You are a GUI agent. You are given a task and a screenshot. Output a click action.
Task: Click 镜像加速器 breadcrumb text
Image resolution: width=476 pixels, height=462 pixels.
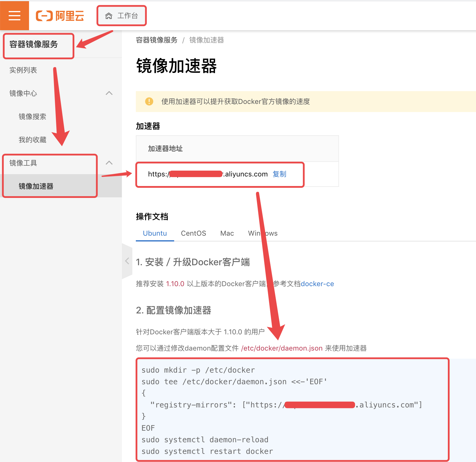(207, 40)
